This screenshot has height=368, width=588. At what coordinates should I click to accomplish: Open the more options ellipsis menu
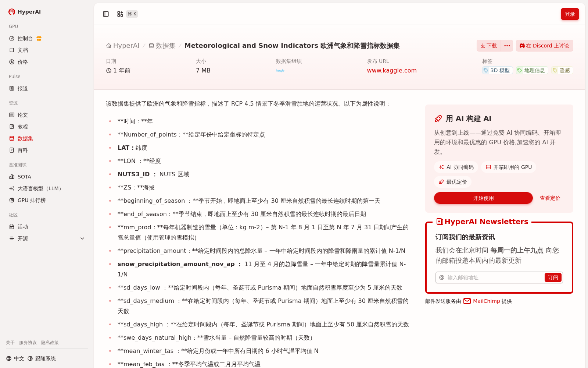point(507,46)
